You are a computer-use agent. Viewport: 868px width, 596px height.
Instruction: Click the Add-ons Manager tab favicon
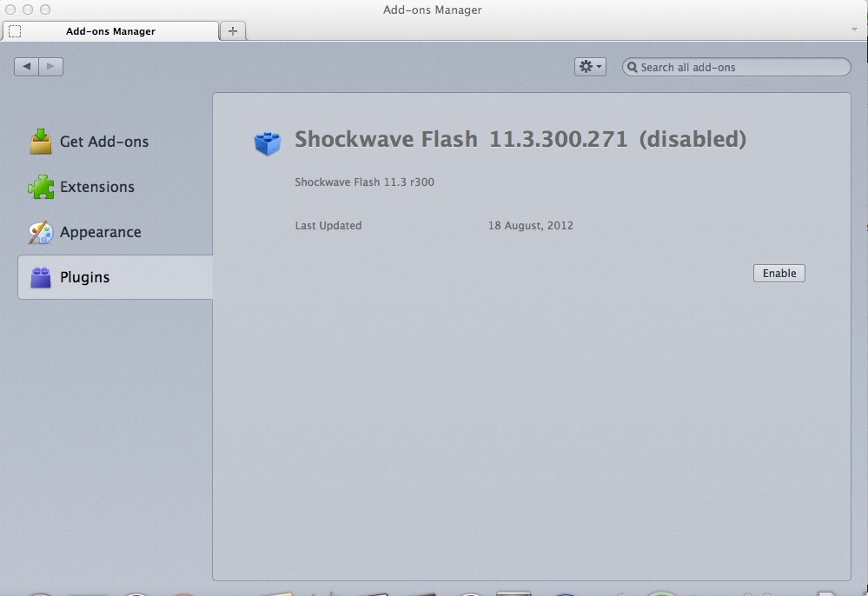[x=15, y=31]
